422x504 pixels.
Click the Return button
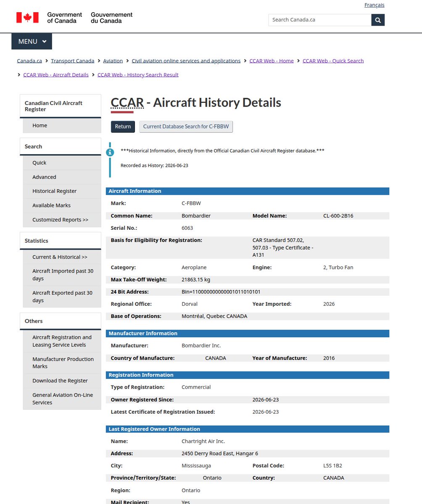pyautogui.click(x=123, y=126)
